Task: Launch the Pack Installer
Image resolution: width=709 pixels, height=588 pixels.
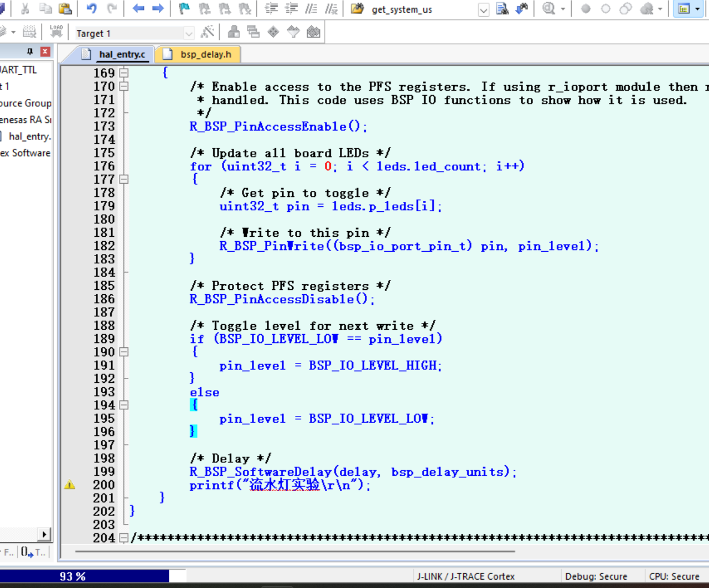Action: coord(313,32)
